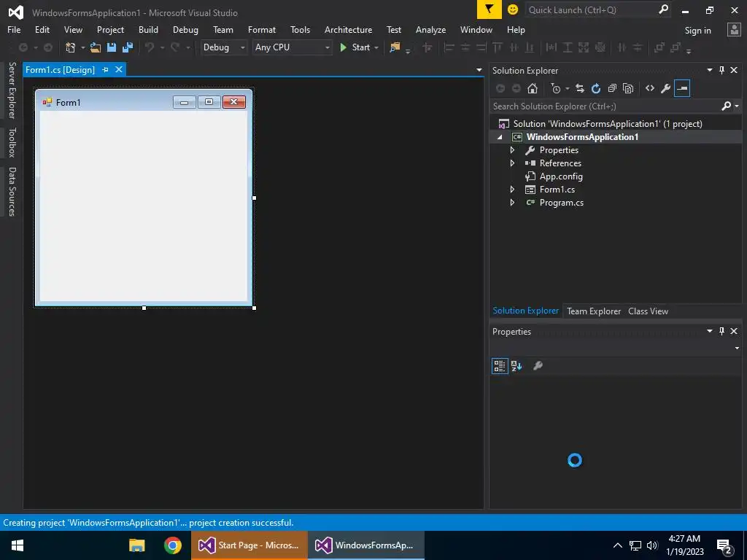This screenshot has width=747, height=560.
Task: Open the Project menu
Action: point(111,29)
